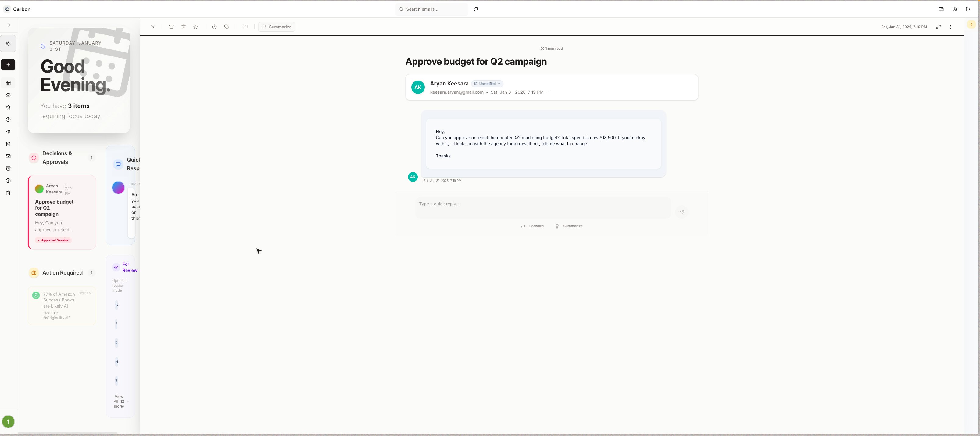Open the AI assistant sparkle panel
The width and height of the screenshot is (980, 436).
click(x=8, y=43)
